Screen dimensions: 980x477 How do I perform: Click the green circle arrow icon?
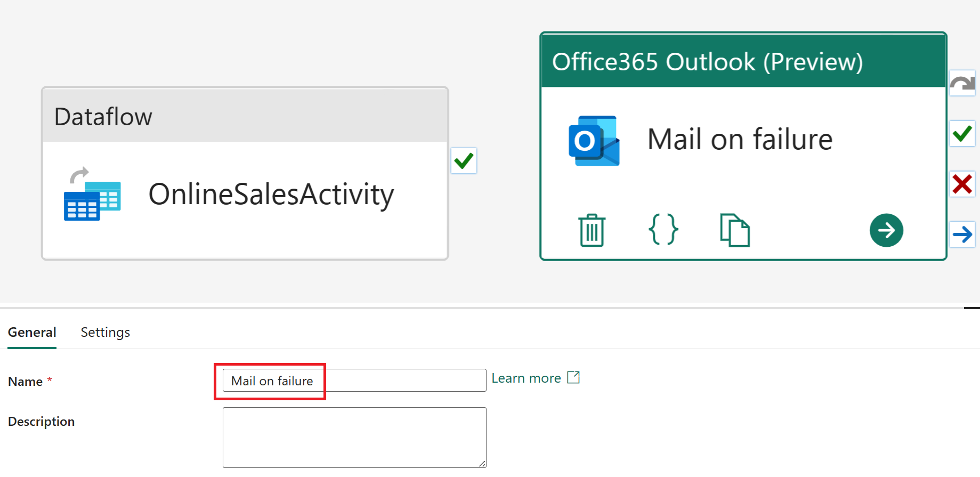click(886, 230)
